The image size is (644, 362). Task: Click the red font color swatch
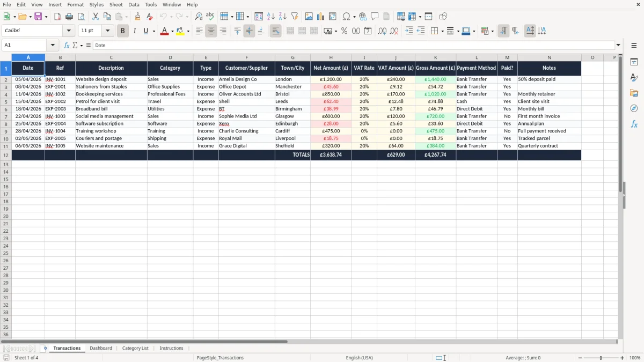(165, 31)
